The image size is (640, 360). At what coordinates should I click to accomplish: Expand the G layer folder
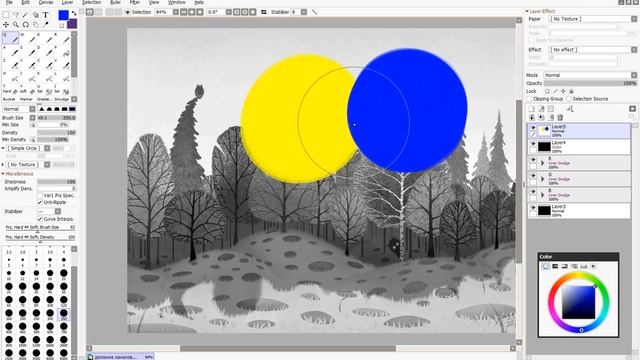click(542, 179)
